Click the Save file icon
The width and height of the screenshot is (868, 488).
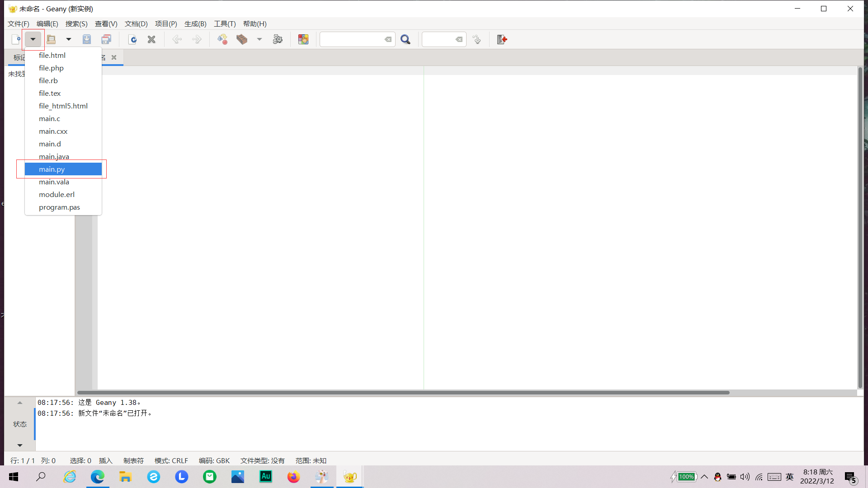pos(87,39)
